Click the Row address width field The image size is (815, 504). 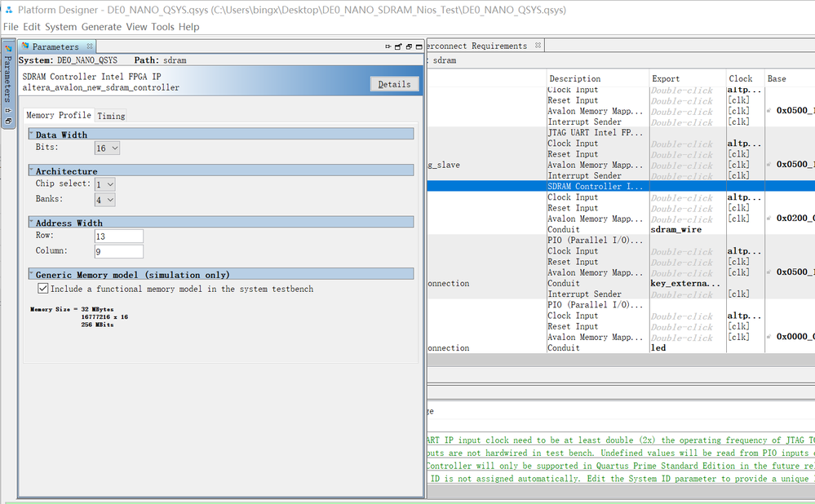pos(118,236)
